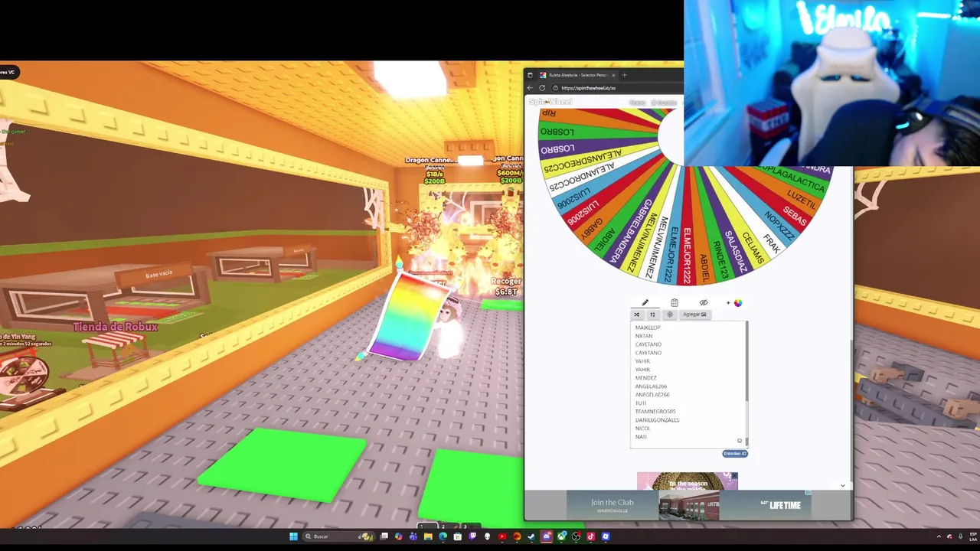Screen dimensions: 980x551
Task: Click the Agregar image button
Action: [x=694, y=315]
